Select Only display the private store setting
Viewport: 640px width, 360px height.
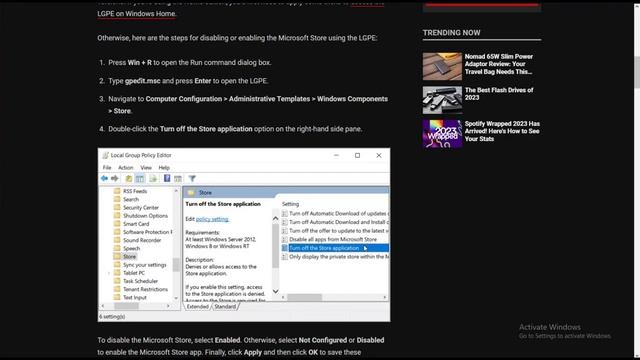(335, 257)
